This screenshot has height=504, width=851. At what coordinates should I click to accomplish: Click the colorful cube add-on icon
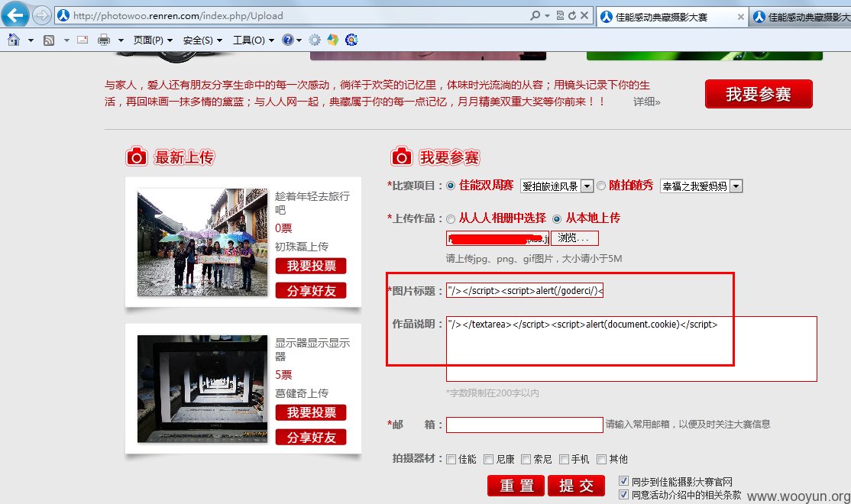(x=333, y=40)
